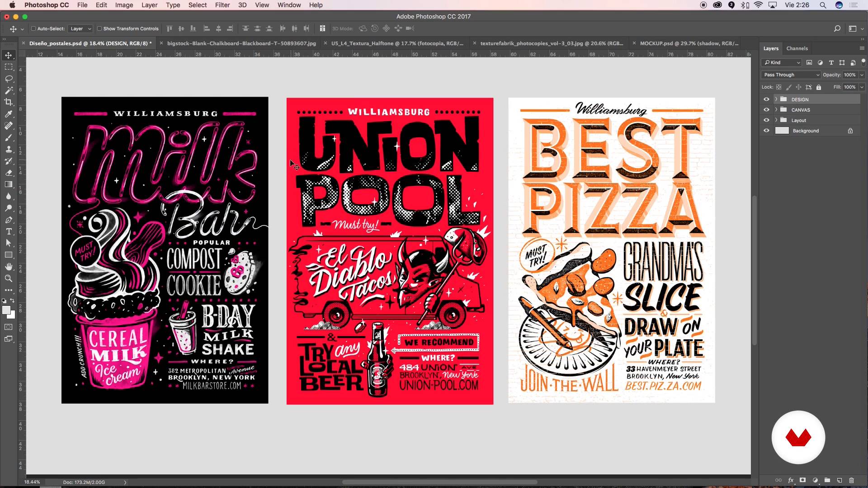
Task: Create a new group folder icon
Action: pos(827,480)
